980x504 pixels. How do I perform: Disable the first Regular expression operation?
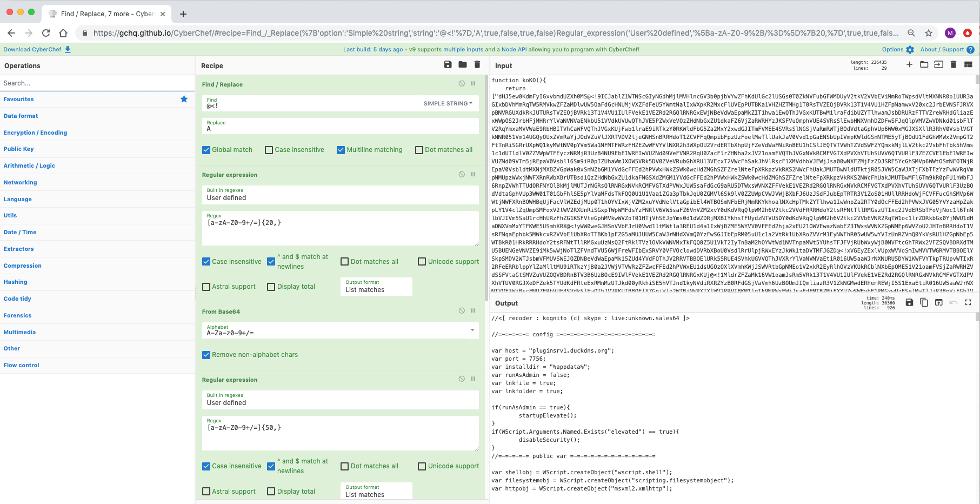(x=462, y=174)
